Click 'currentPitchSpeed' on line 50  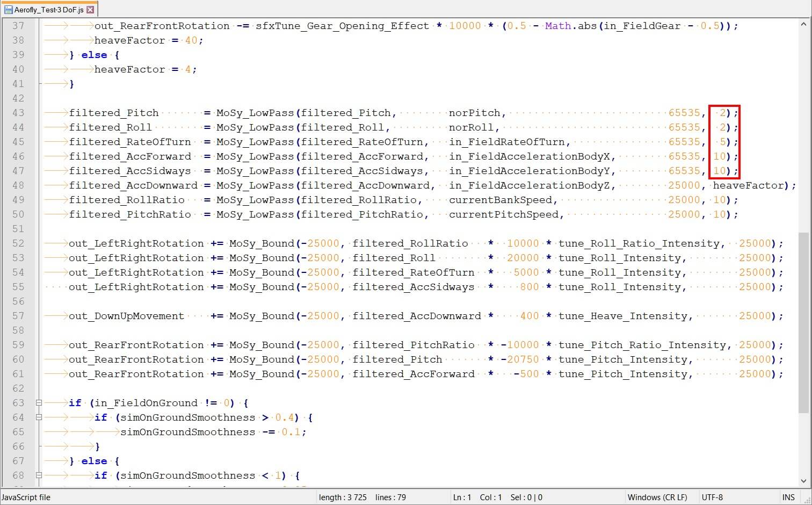[x=504, y=214]
